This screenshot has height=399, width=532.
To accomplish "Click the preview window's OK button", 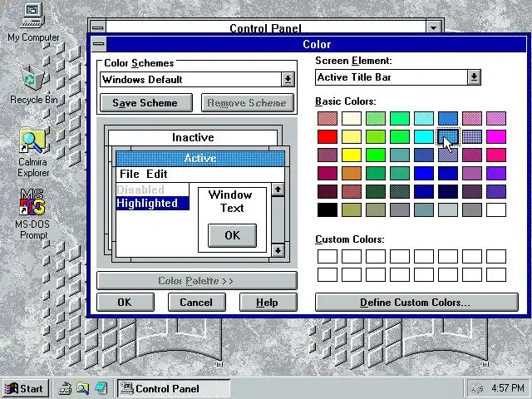I will click(x=232, y=235).
